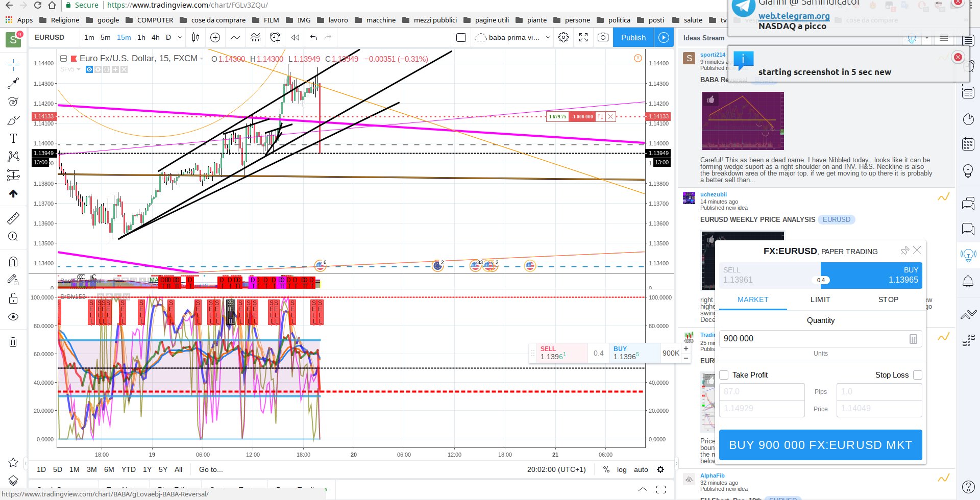Pin the order panel
Screen dimensions: 980x500
(x=904, y=251)
